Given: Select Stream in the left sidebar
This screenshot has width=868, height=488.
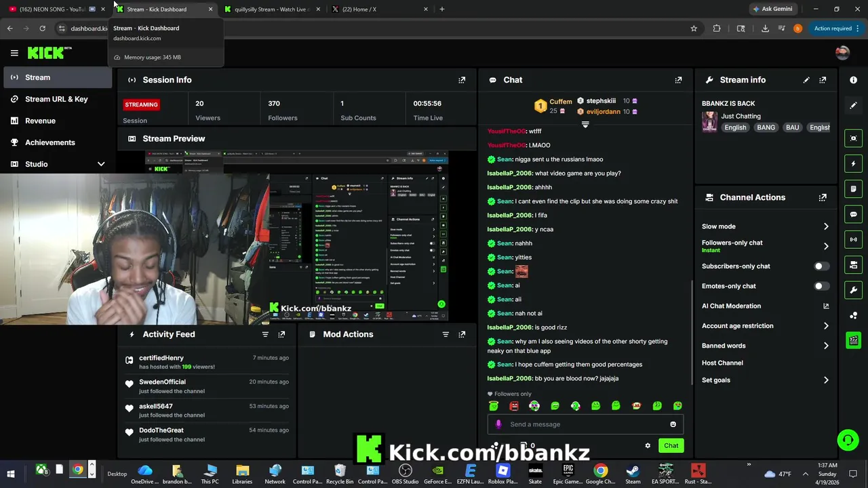Looking at the screenshot, I should (x=58, y=77).
